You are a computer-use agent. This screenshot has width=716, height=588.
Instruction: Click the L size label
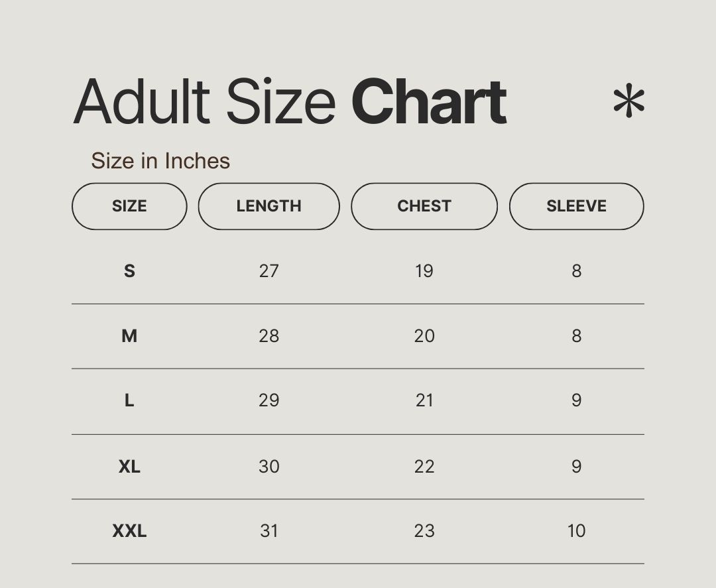coord(129,400)
